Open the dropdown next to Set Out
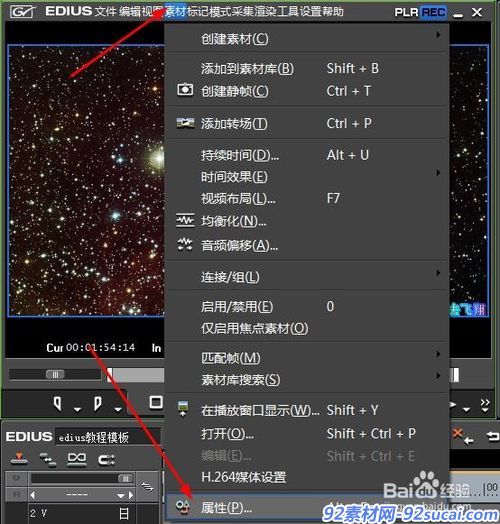Image resolution: width=500 pixels, height=524 pixels. (x=118, y=409)
